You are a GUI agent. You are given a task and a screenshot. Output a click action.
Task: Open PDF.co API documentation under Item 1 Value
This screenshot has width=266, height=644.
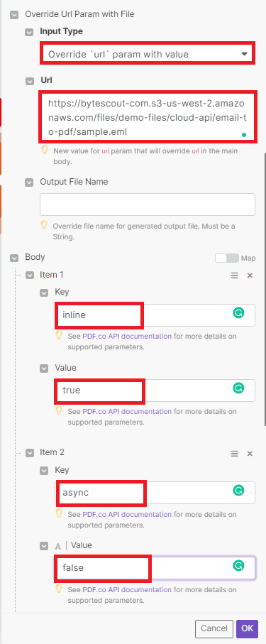point(127,411)
